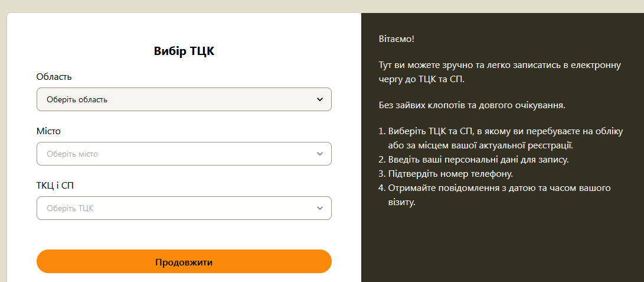
Task: Open the "Оберіть місто" dropdown
Action: pos(184,154)
